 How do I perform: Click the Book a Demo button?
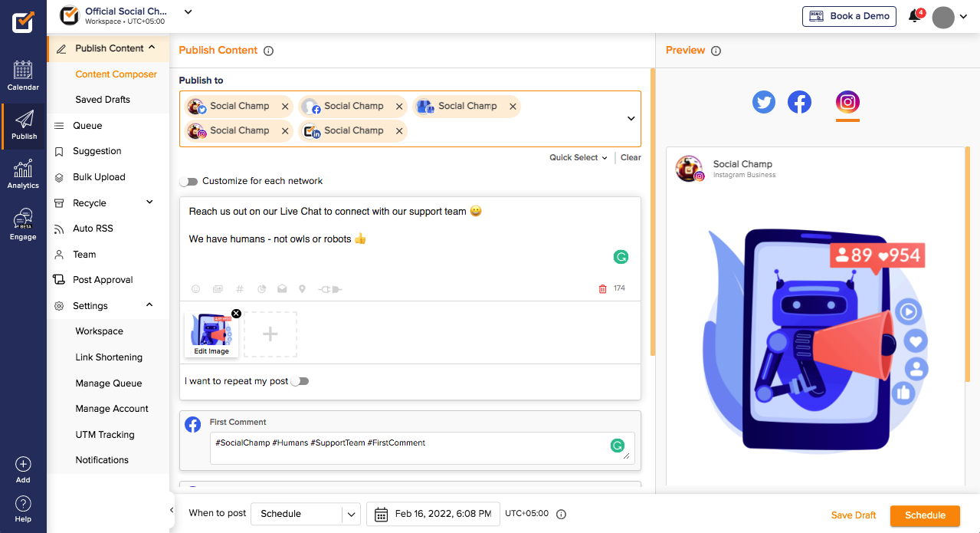[x=848, y=15]
